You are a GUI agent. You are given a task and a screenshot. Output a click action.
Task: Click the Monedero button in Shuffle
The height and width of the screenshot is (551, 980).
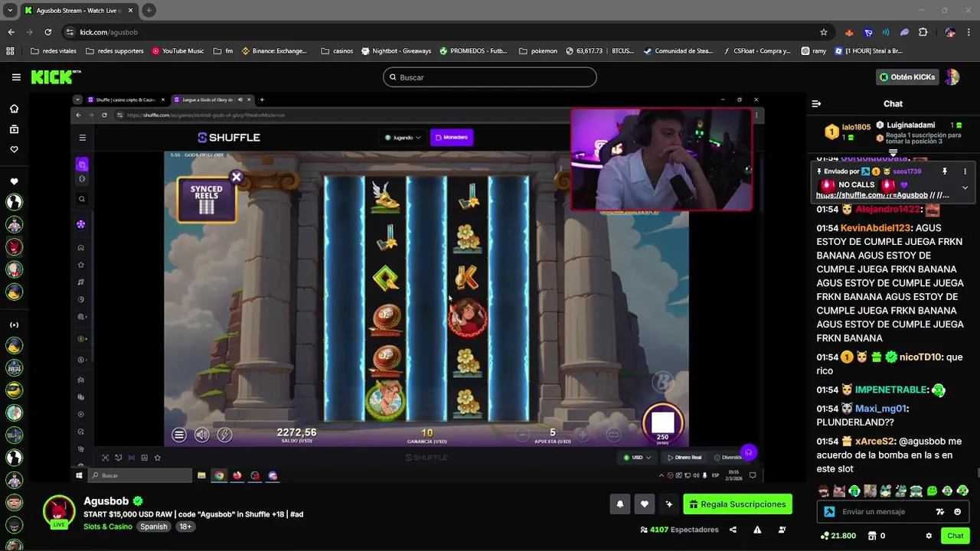(452, 137)
